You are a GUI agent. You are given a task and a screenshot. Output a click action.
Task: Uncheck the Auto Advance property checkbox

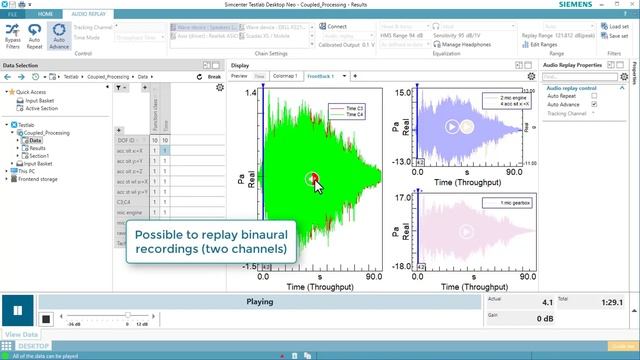(594, 104)
